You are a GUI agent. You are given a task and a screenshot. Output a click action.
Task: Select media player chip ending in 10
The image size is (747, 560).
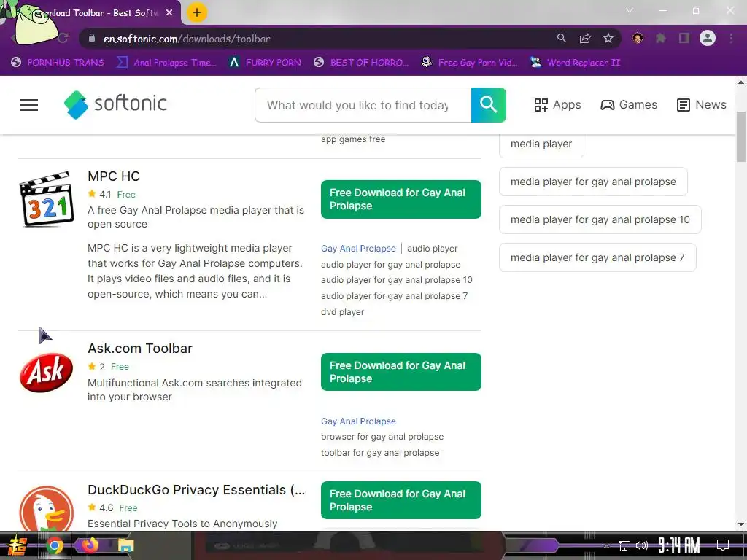(600, 219)
